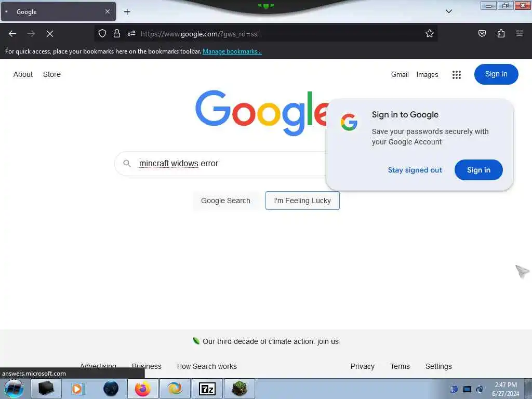This screenshot has width=532, height=399.
Task: Close the Google tab
Action: 108,11
